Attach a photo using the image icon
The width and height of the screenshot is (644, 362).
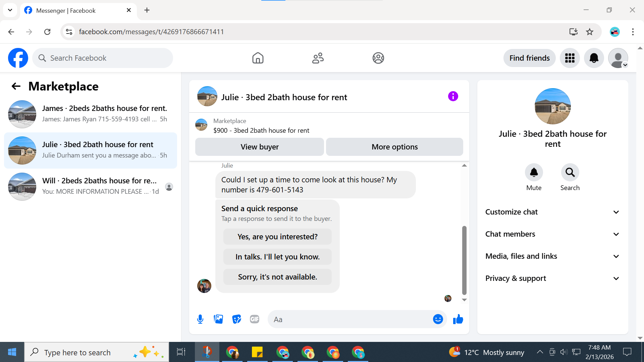(x=218, y=319)
